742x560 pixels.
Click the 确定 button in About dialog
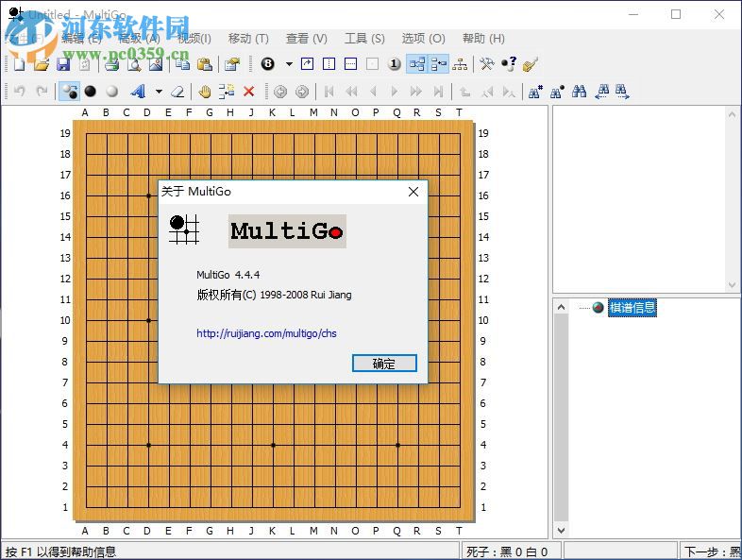tap(384, 364)
